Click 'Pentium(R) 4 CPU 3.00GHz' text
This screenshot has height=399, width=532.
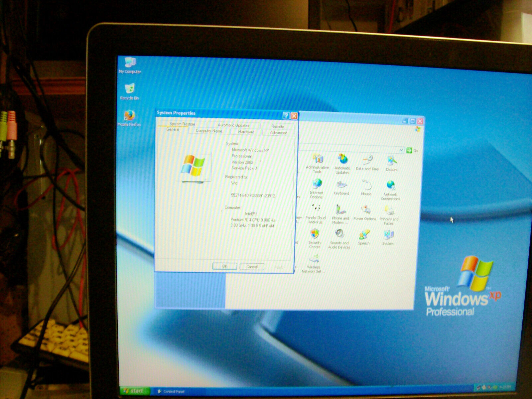click(253, 220)
